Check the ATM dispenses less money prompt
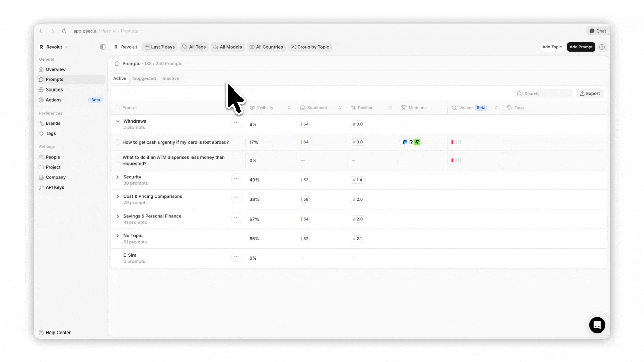 (117, 160)
